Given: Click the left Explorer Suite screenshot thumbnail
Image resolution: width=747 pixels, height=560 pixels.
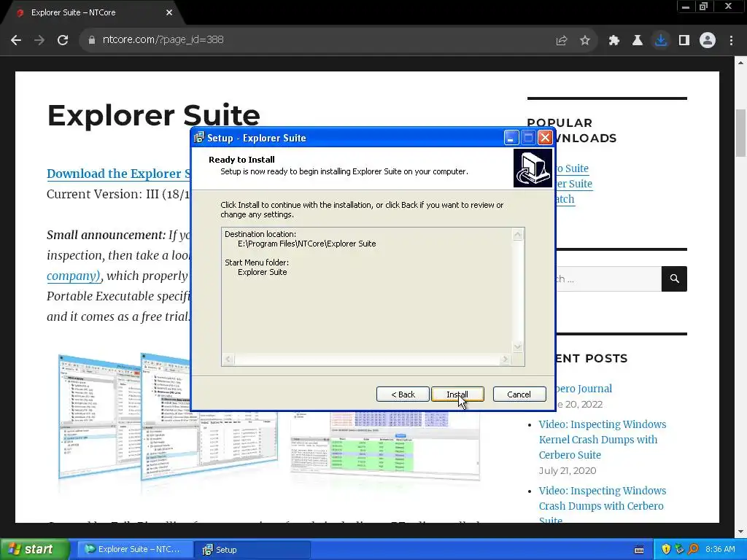Looking at the screenshot, I should tap(100, 416).
